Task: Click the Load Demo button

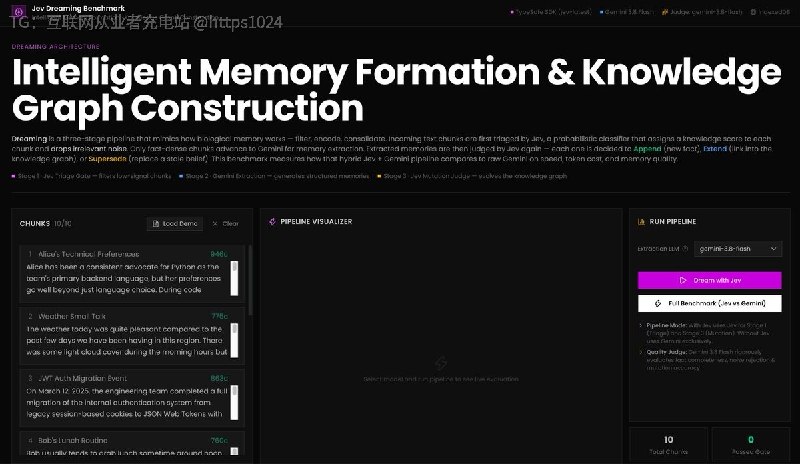Action: 175,224
